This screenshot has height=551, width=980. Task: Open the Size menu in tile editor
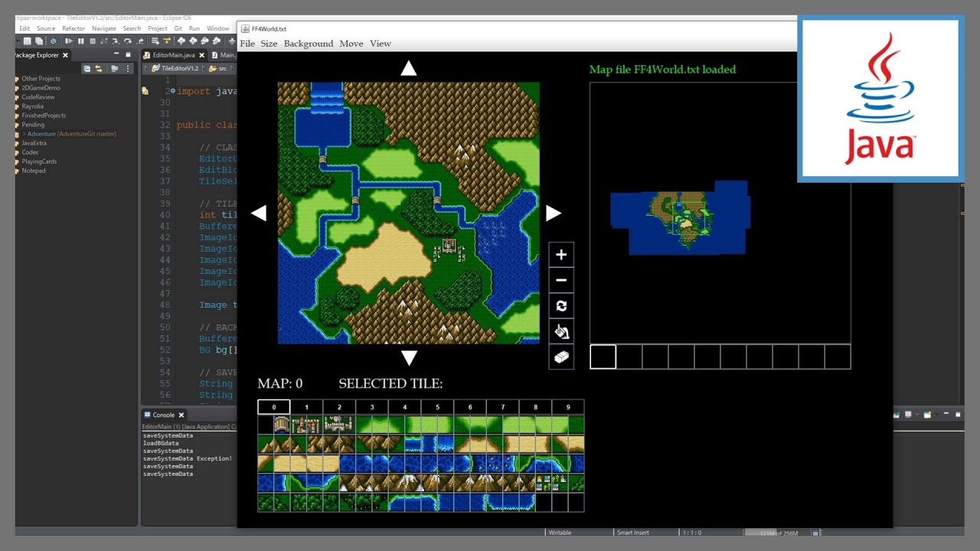(269, 44)
